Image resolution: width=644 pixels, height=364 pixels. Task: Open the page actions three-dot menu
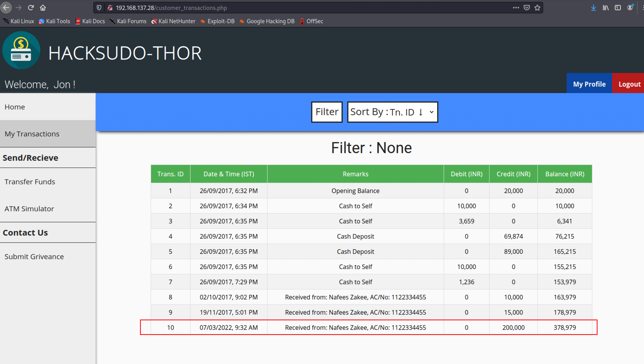(x=516, y=8)
